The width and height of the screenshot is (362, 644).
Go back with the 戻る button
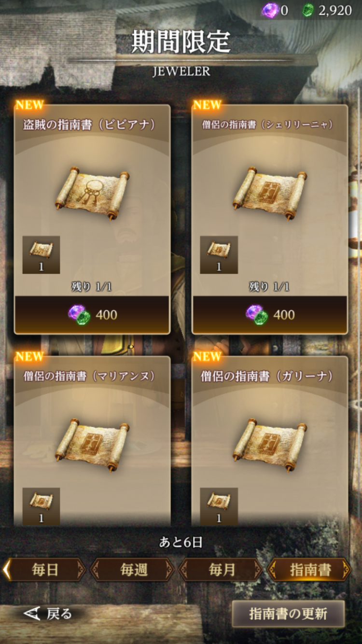pos(48,614)
